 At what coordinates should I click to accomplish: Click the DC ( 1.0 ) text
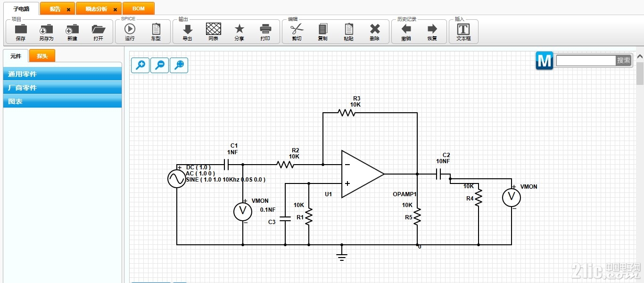(198, 167)
